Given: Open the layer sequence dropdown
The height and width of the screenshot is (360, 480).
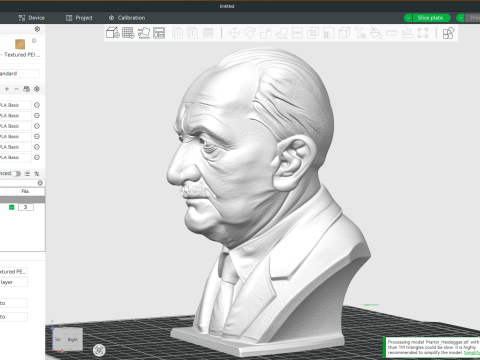Looking at the screenshot, I should 13,282.
